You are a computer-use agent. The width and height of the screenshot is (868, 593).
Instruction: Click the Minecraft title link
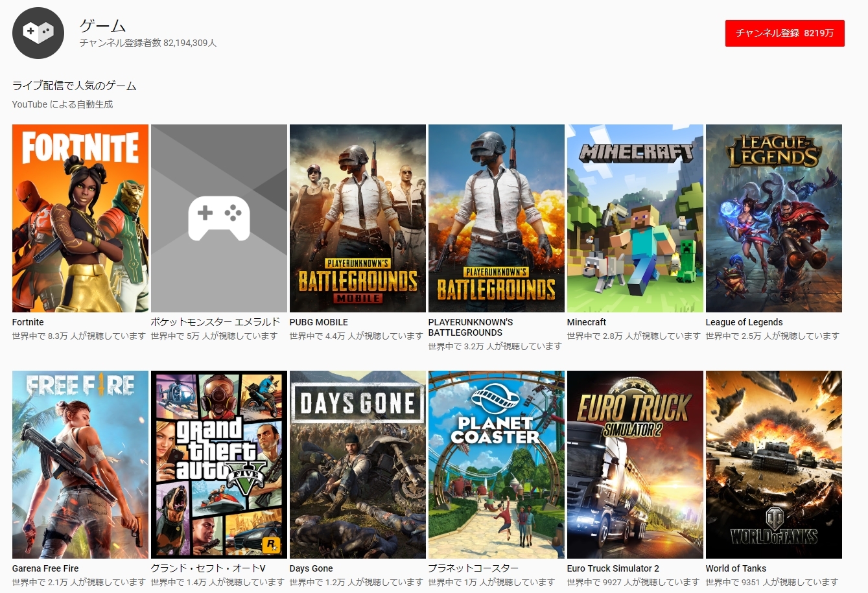point(587,322)
